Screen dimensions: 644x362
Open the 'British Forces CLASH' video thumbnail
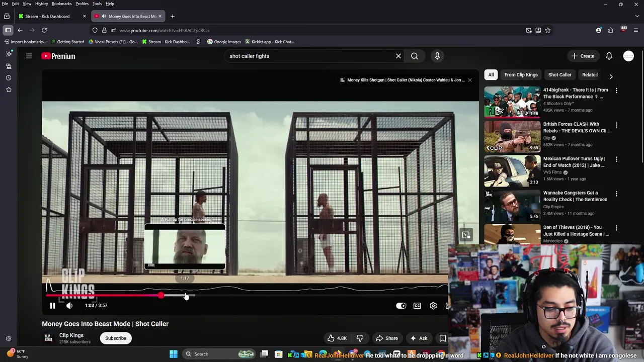click(x=512, y=136)
